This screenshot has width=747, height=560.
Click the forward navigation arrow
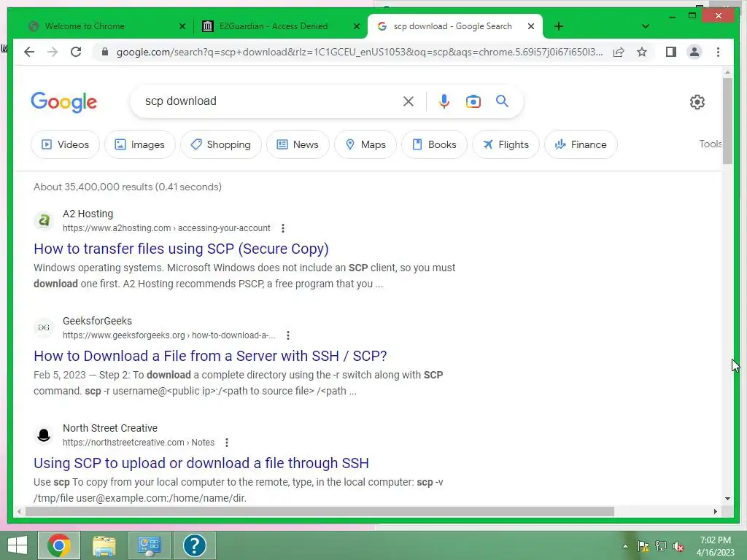pos(53,52)
